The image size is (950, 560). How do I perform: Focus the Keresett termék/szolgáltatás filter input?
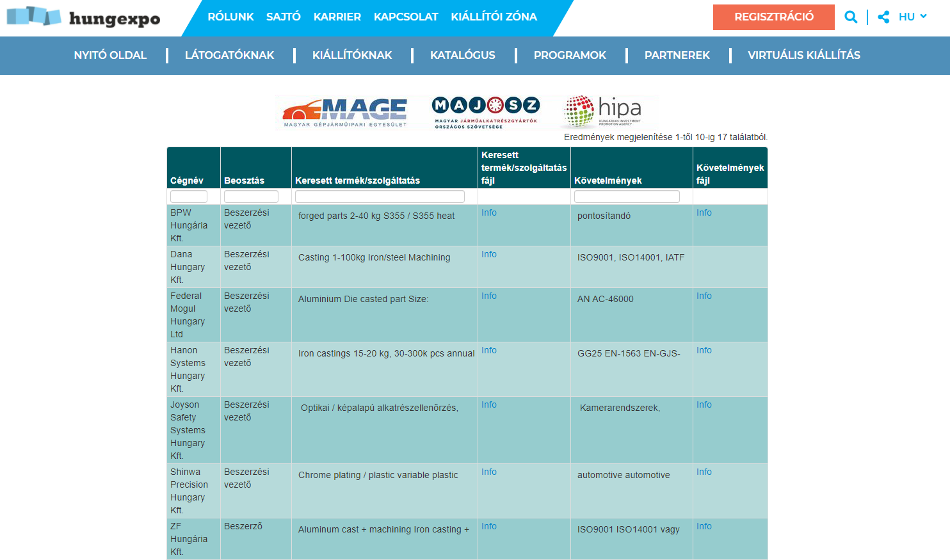point(380,196)
